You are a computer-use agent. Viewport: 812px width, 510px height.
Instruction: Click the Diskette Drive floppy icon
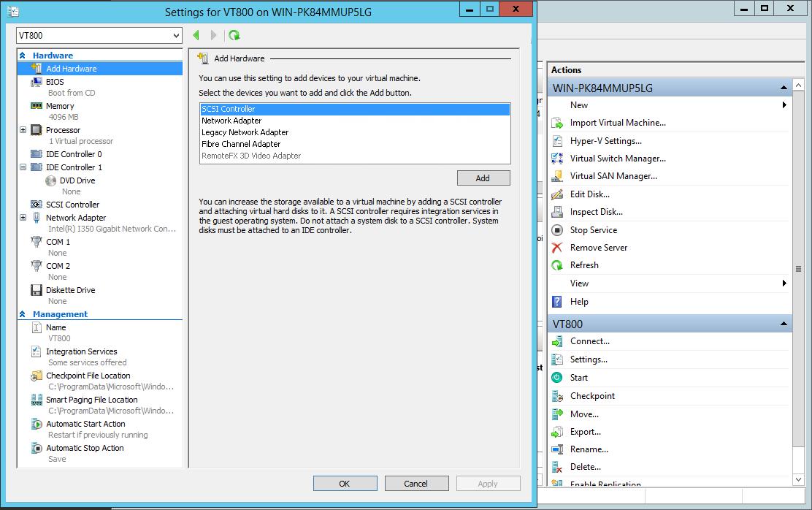click(x=37, y=290)
